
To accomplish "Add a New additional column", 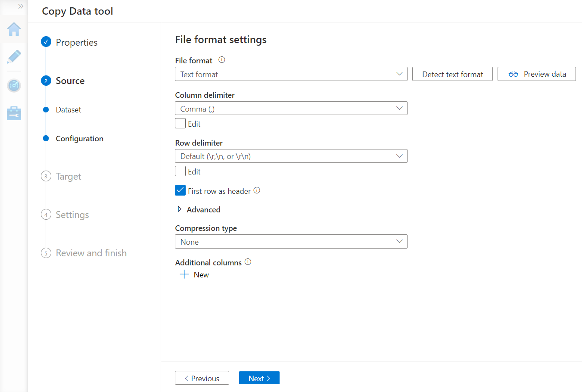I will coord(194,275).
